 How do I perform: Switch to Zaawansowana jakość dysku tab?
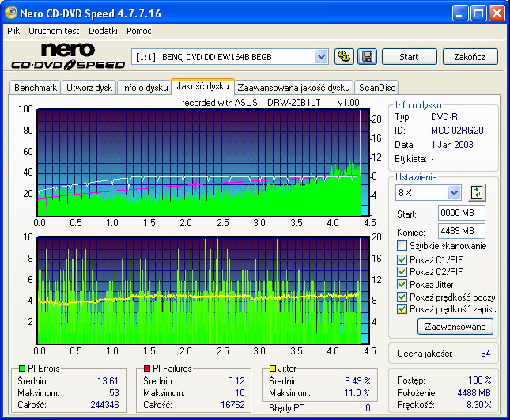coord(293,88)
